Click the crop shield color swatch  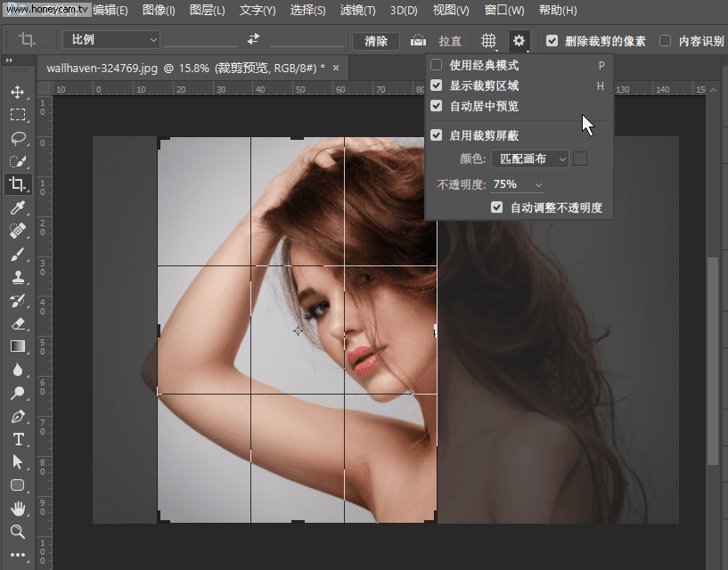point(580,159)
